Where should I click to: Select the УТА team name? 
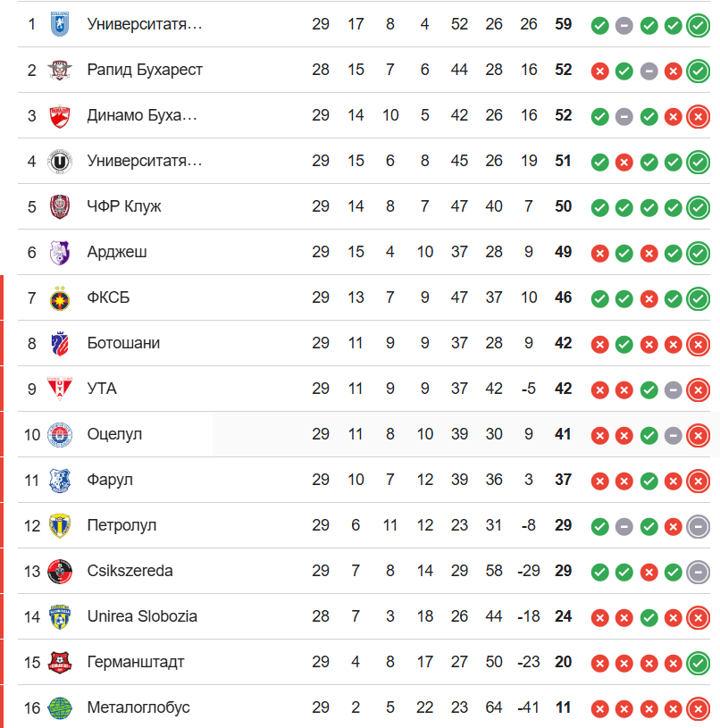(102, 389)
